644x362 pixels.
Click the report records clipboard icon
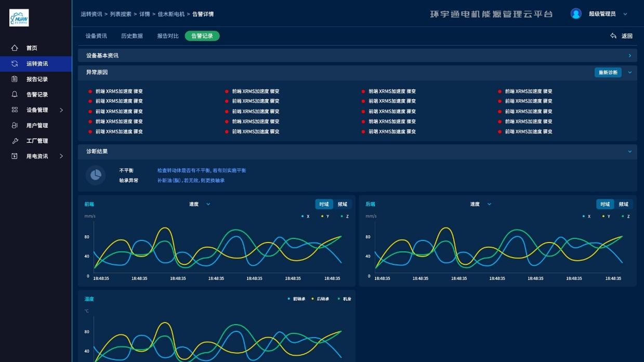(x=15, y=79)
